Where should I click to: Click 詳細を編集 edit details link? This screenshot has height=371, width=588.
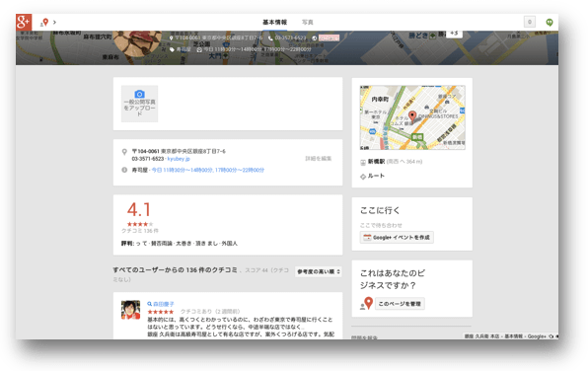click(x=319, y=159)
